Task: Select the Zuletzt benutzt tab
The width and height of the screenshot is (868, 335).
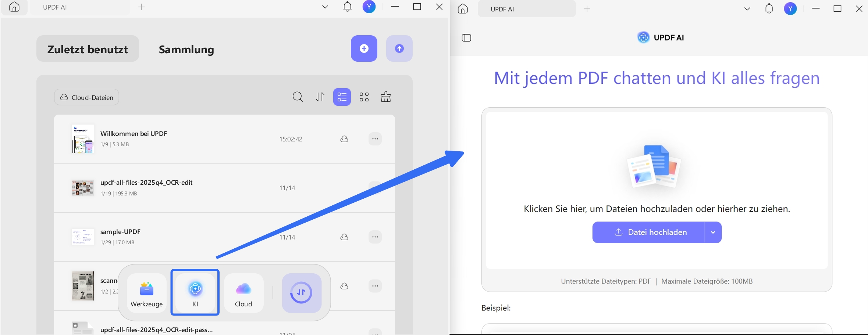Action: 88,49
